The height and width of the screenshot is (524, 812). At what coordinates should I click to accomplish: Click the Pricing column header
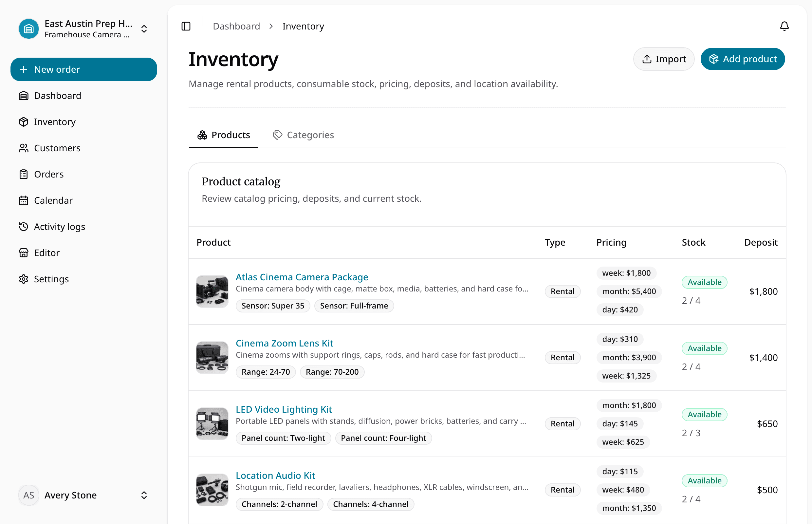[611, 242]
